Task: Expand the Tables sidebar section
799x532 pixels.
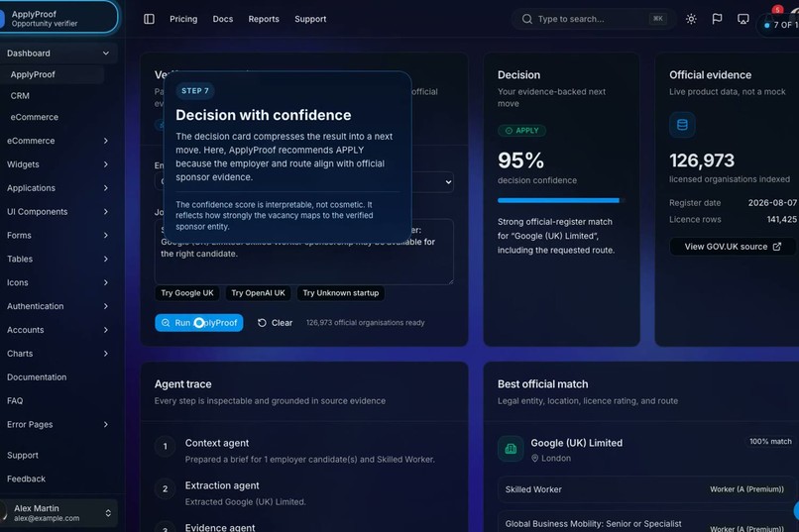Action: click(58, 260)
